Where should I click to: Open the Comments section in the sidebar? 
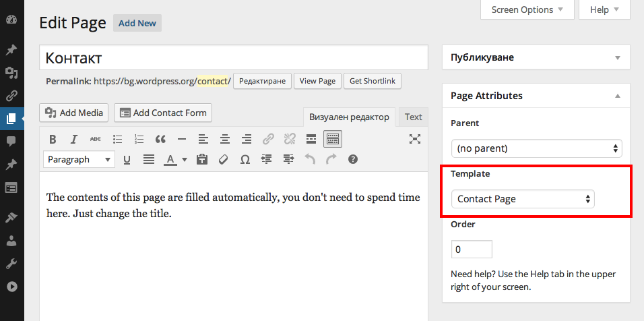tap(11, 141)
